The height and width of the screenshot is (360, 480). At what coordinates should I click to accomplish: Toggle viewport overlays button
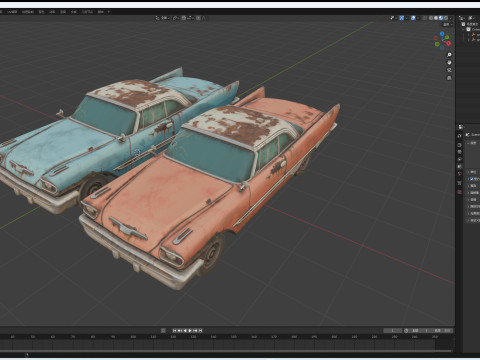click(x=413, y=18)
